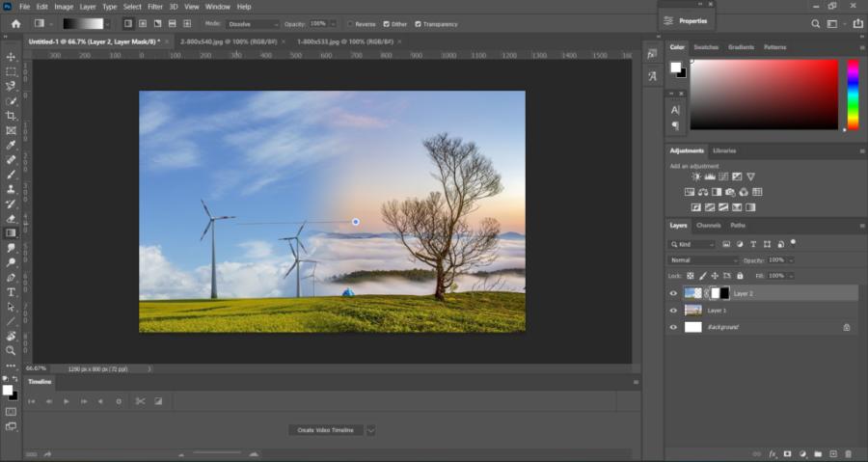Select the Gradient tool in toolbar

point(11,233)
